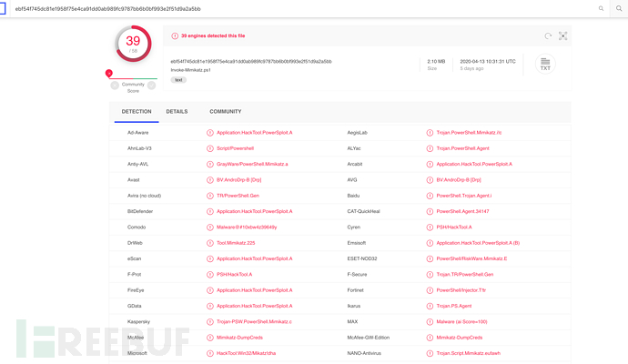The width and height of the screenshot is (628, 364).
Task: Click the alert icon in the Avira row
Action: pos(210,196)
